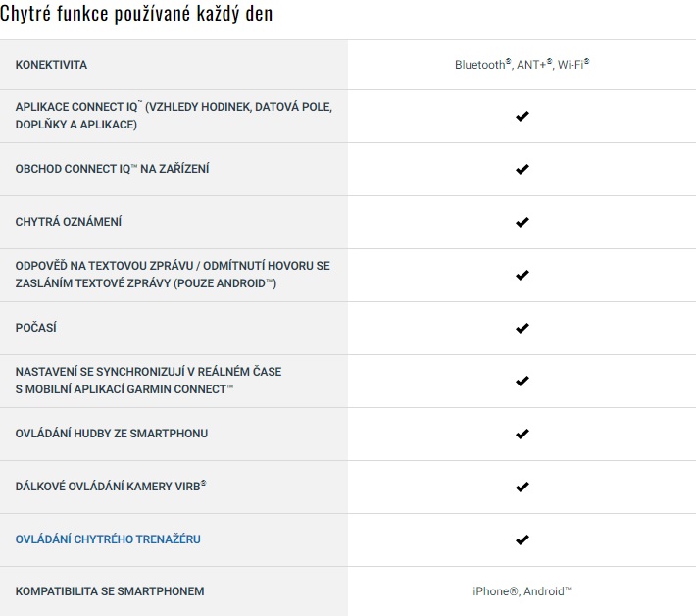Click checkmark in Chytrá oznámení row

pos(522,222)
